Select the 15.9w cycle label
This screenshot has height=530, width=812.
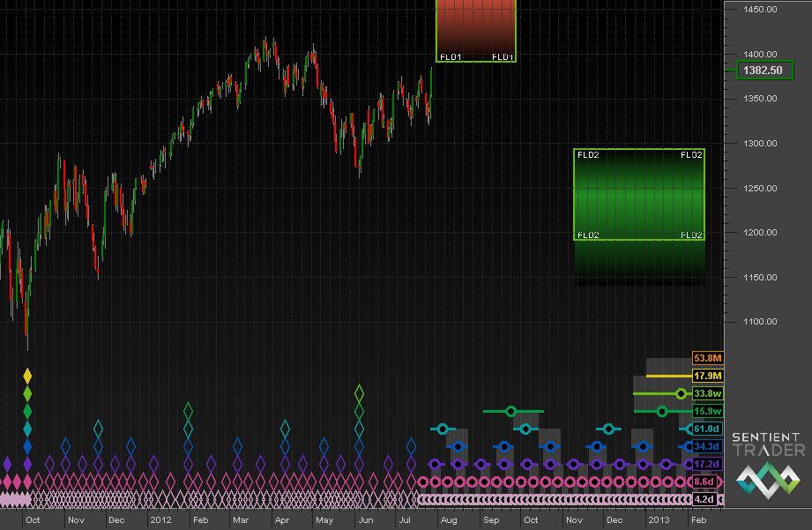[x=708, y=411]
